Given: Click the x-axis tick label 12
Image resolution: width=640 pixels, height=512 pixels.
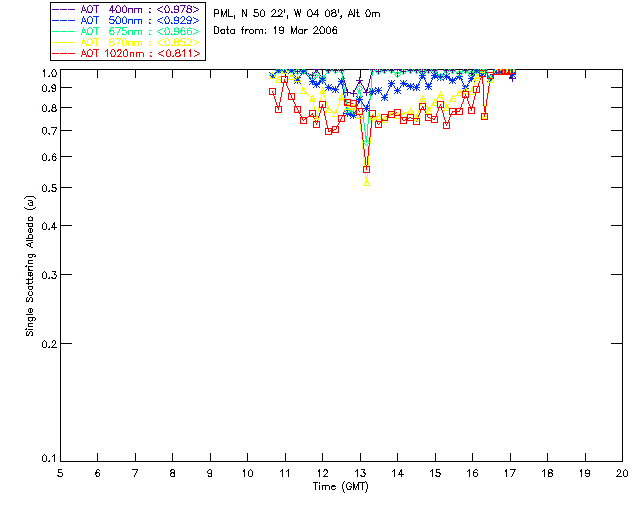Looking at the screenshot, I should 322,473.
